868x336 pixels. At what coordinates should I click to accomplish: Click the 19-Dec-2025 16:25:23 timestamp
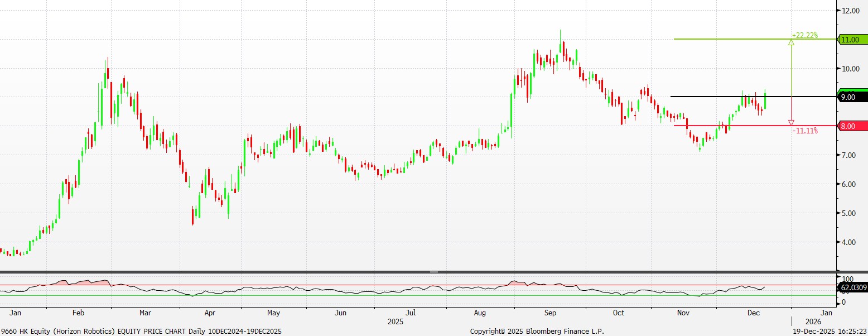click(x=830, y=331)
